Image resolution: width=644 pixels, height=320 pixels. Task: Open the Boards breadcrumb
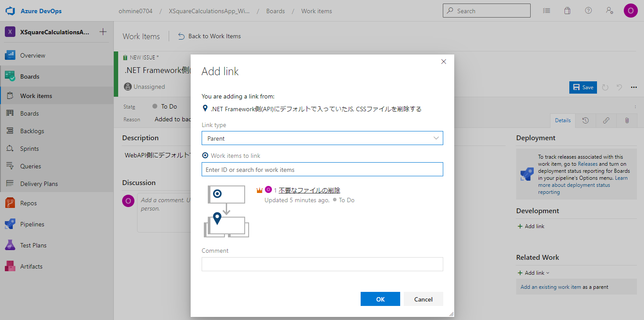275,11
